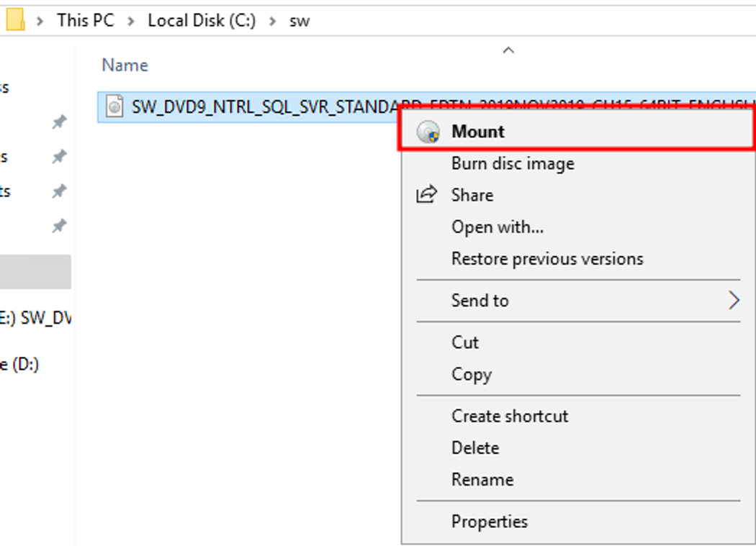Click the Share arrow icon

pyautogui.click(x=427, y=194)
